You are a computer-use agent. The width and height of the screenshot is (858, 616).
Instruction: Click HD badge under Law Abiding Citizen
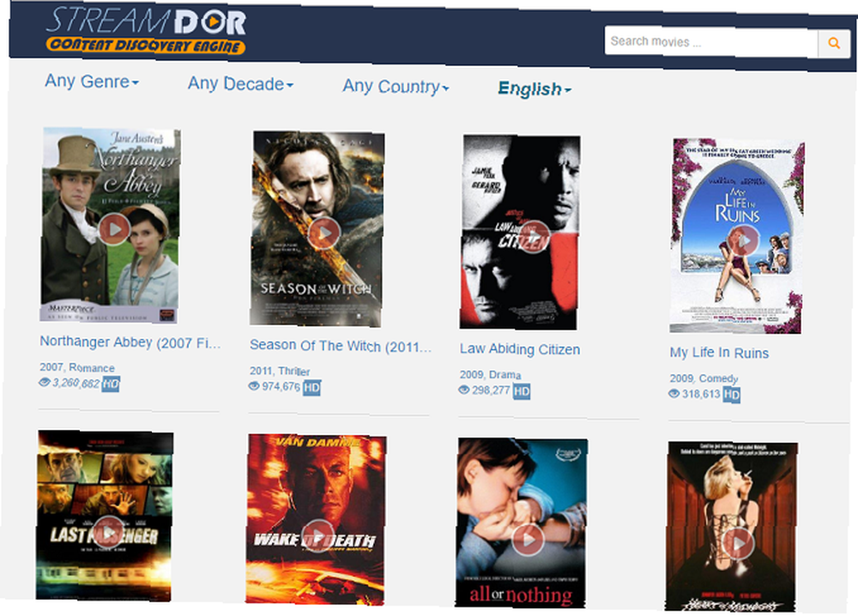click(x=522, y=392)
